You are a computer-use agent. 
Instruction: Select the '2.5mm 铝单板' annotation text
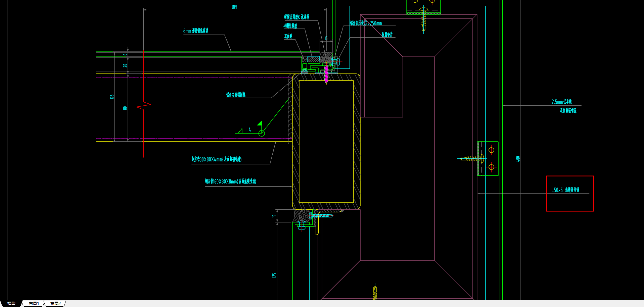562,102
